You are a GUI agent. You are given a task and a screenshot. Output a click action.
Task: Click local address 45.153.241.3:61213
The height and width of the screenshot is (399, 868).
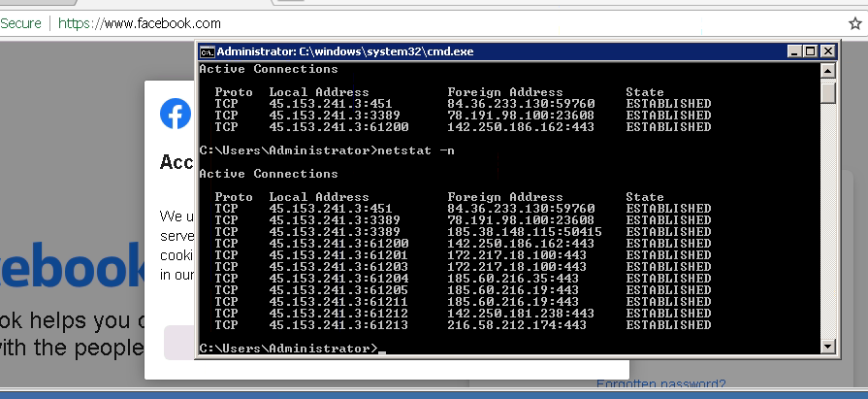[338, 325]
